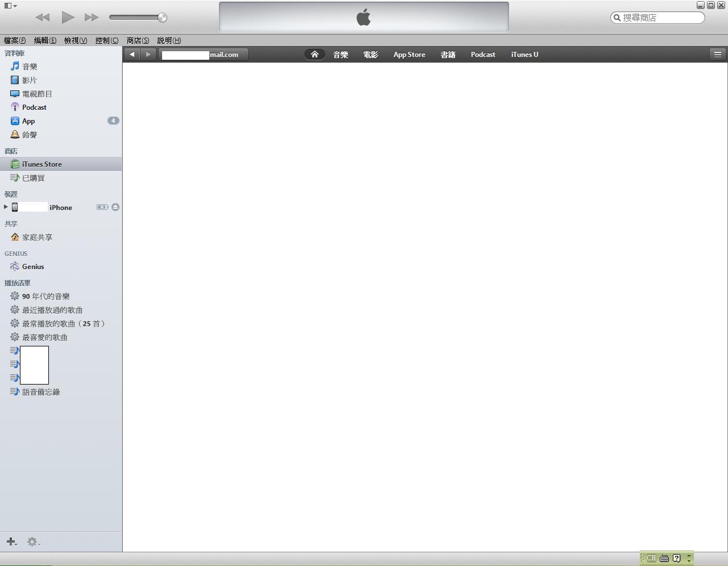The image size is (728, 566).
Task: Click the App update badge showing 4
Action: coord(113,121)
